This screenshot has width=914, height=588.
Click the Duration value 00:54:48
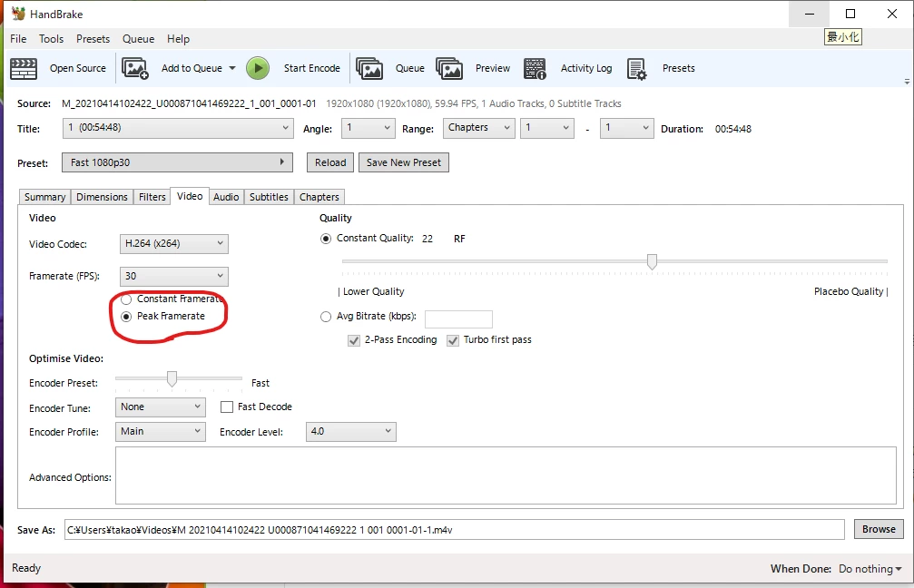point(732,129)
